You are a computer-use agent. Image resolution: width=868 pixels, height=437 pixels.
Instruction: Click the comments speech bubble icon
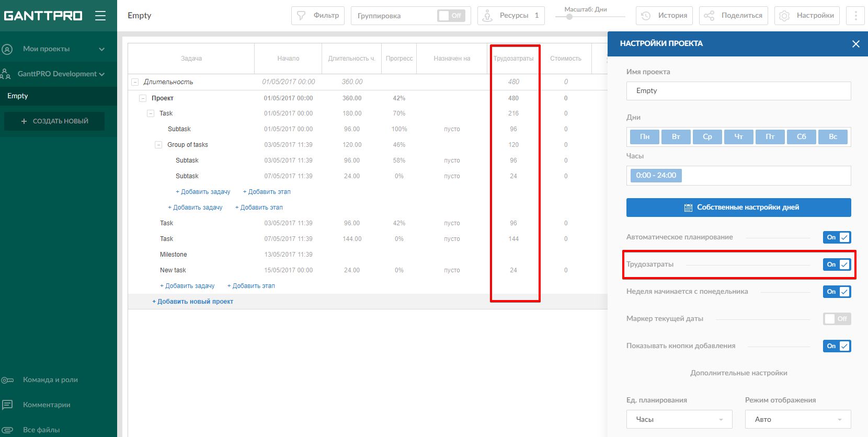pos(7,405)
